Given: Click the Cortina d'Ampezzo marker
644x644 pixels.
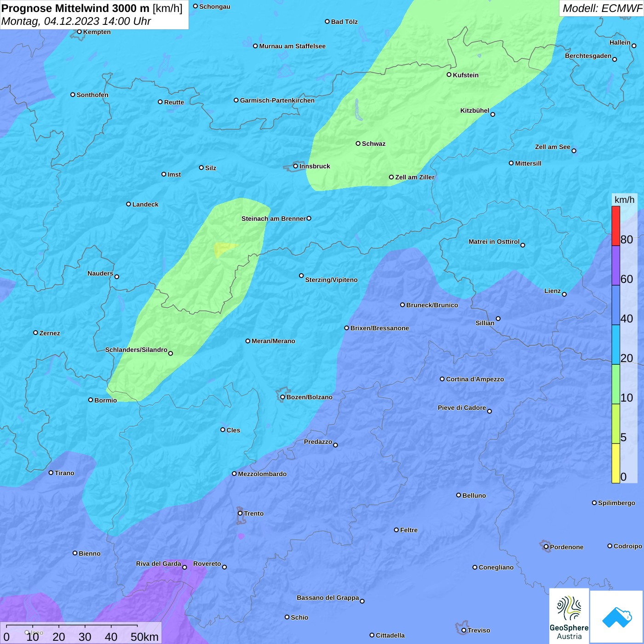Looking at the screenshot, I should click(x=442, y=379).
